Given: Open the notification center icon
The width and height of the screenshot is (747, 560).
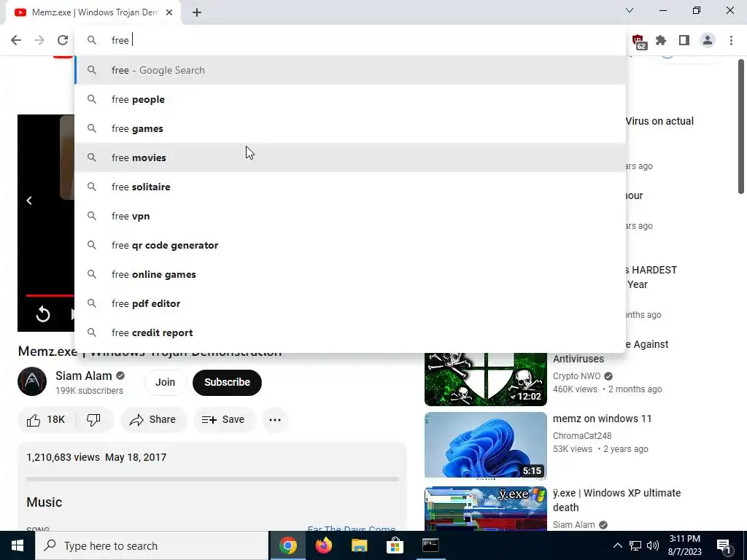Looking at the screenshot, I should click(x=724, y=546).
